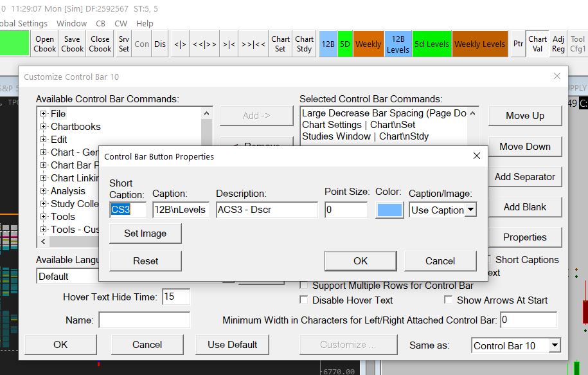Click OK in Customize Control Bar dialog

tap(60, 345)
